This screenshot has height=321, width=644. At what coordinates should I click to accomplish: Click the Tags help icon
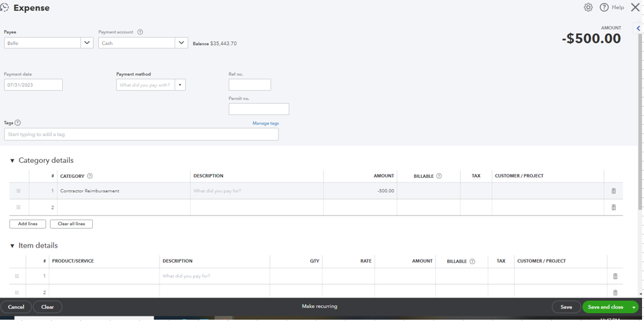[18, 123]
